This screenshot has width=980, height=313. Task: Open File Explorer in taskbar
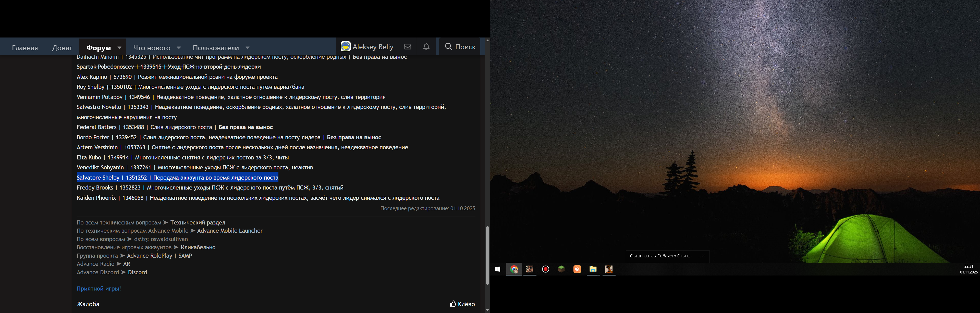[593, 269]
